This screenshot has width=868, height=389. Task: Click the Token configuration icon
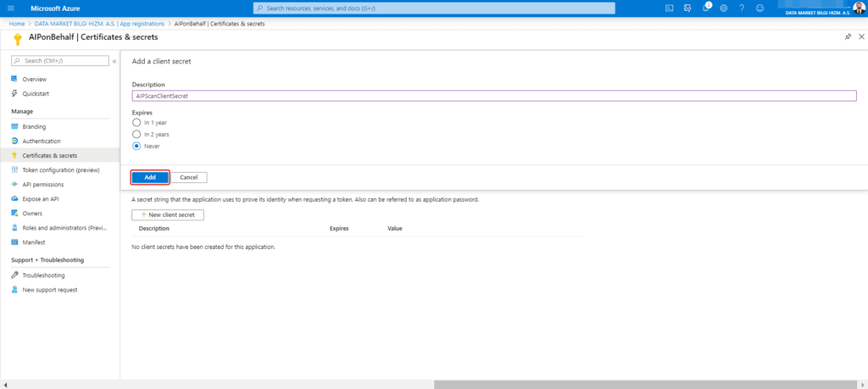click(15, 169)
